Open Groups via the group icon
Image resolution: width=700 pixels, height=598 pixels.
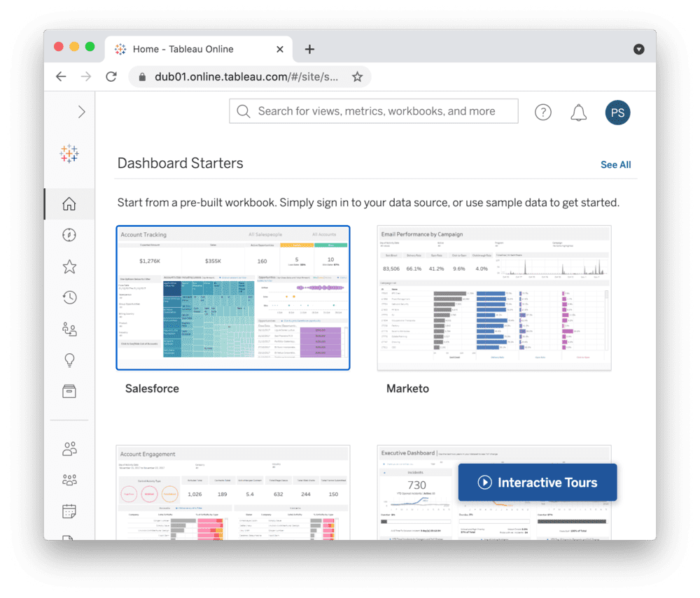coord(69,480)
